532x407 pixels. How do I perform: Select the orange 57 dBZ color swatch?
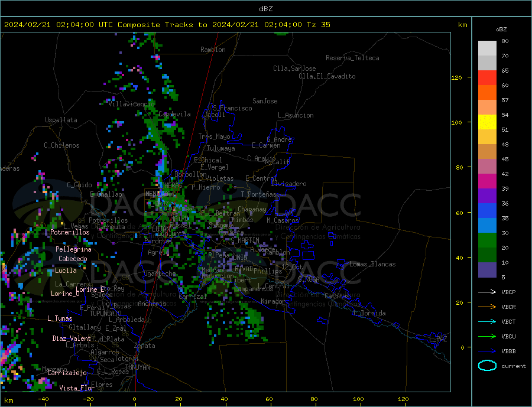point(487,93)
